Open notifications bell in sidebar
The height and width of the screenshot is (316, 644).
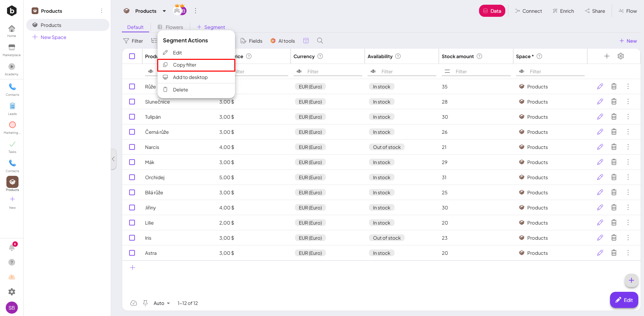click(12, 248)
